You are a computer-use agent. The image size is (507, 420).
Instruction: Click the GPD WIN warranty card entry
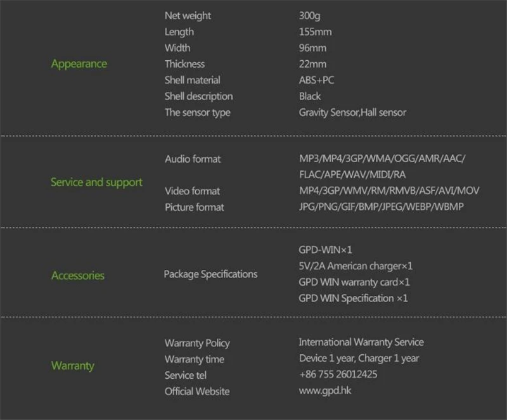tap(354, 282)
